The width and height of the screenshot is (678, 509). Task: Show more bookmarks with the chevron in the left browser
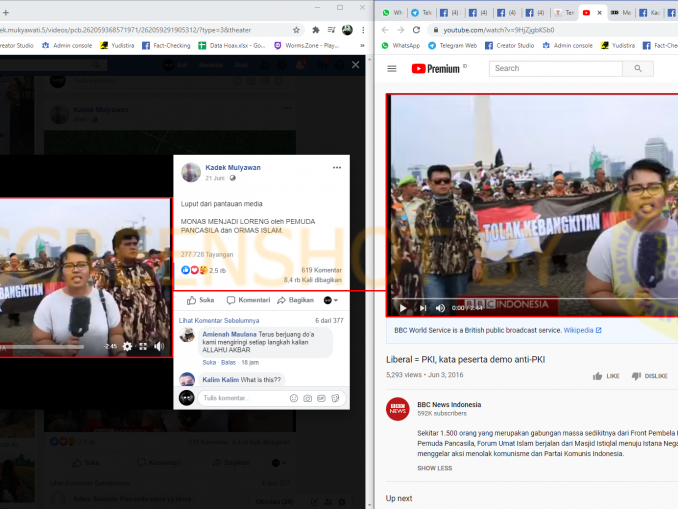point(362,45)
